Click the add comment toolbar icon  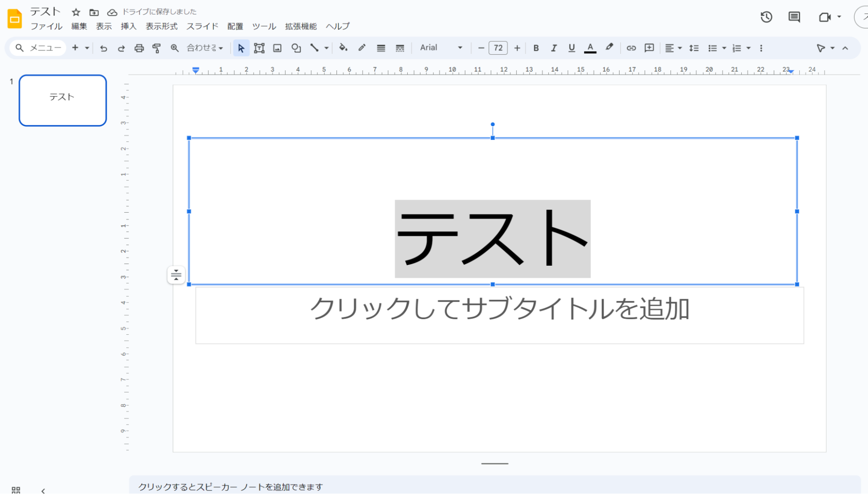tap(649, 48)
